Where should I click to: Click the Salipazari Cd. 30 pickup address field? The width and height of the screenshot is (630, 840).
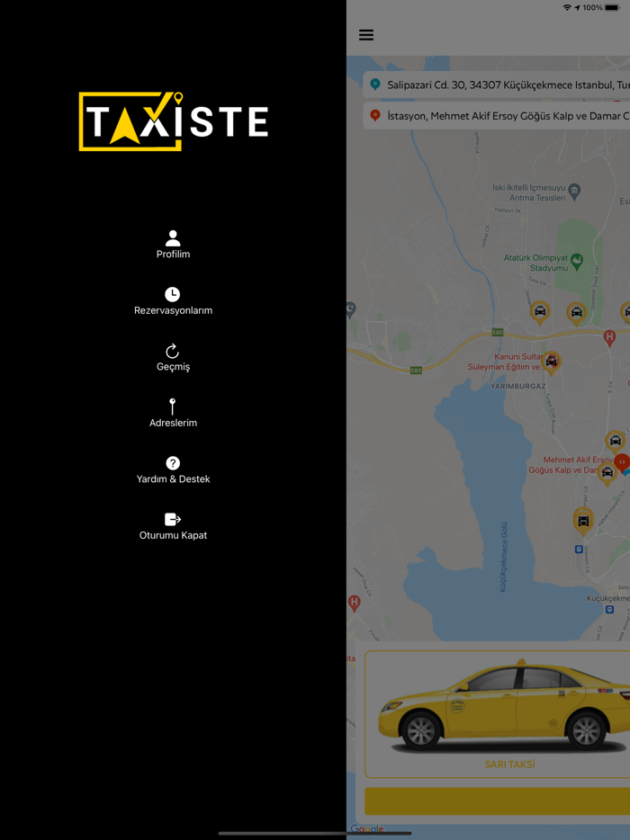(497, 85)
